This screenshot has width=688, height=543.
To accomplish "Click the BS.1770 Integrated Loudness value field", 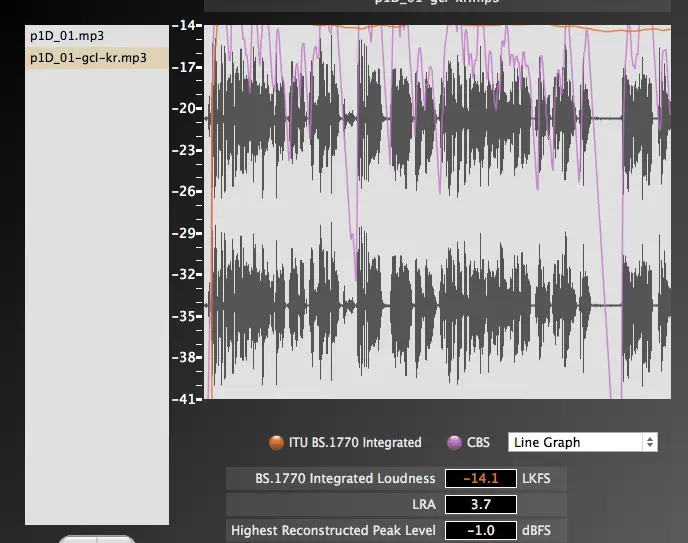I will tap(480, 479).
